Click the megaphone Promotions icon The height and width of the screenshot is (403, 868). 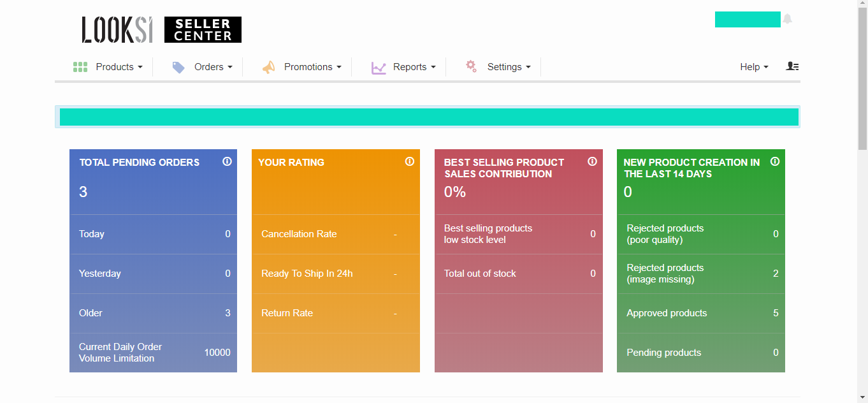pos(268,67)
